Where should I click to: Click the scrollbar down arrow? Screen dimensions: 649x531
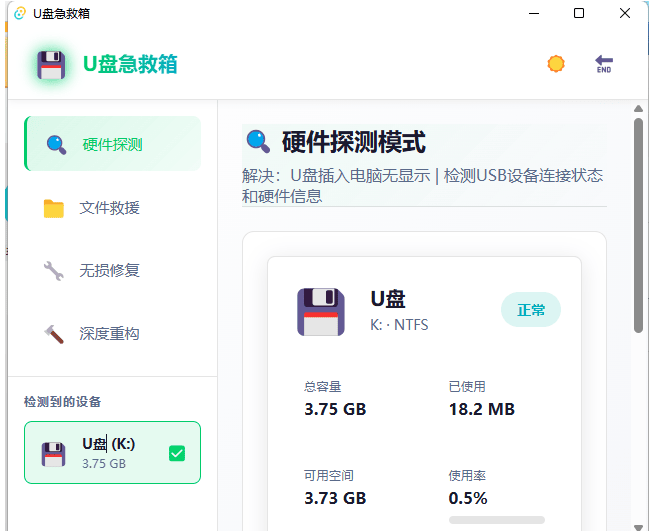[638, 527]
